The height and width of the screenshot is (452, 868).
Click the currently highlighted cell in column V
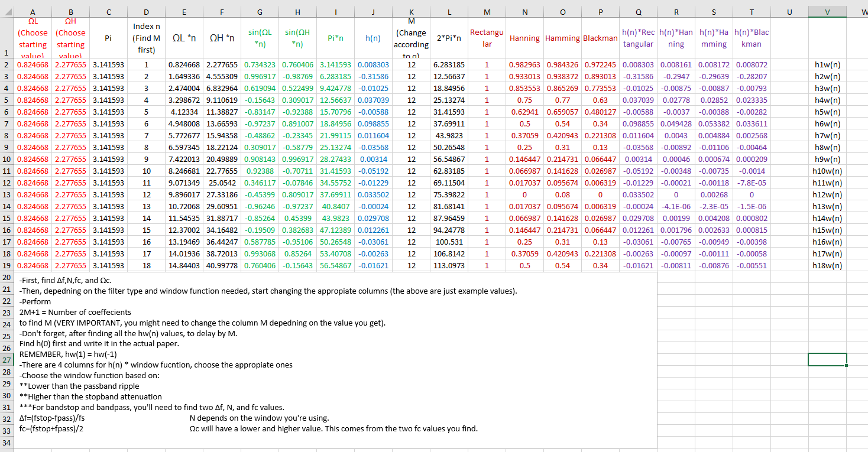827,359
